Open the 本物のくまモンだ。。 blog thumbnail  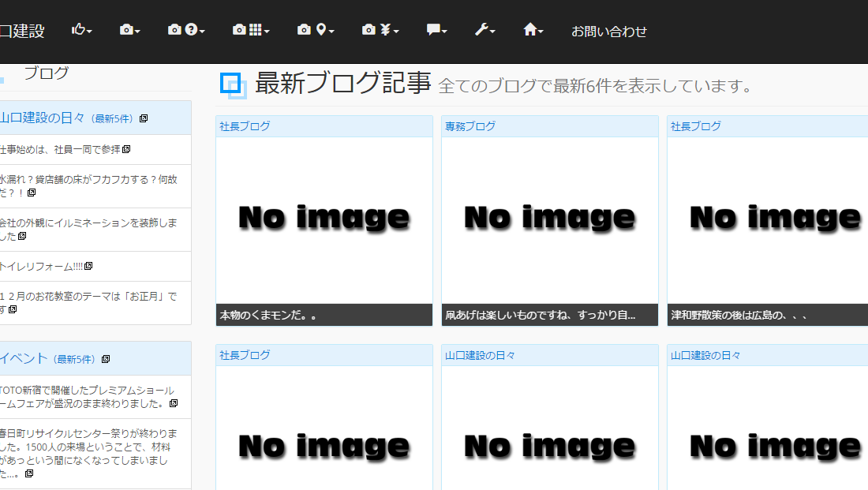[x=324, y=220]
